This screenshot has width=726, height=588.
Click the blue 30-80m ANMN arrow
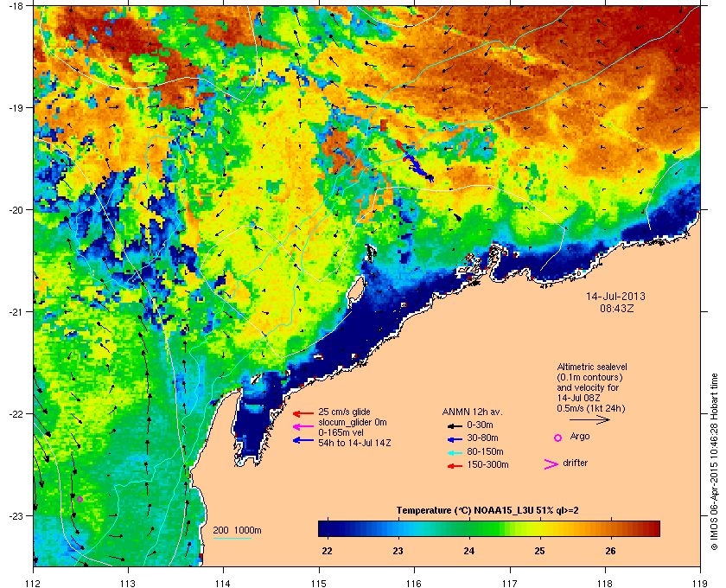click(455, 439)
